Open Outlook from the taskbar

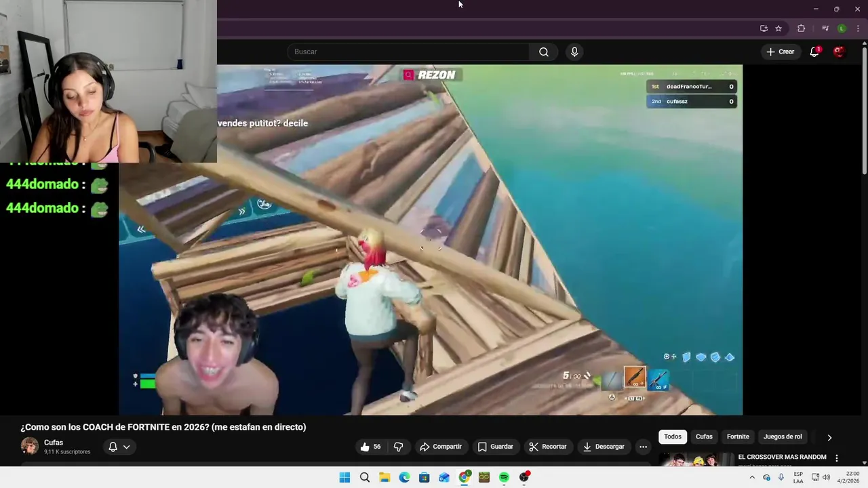tap(444, 477)
